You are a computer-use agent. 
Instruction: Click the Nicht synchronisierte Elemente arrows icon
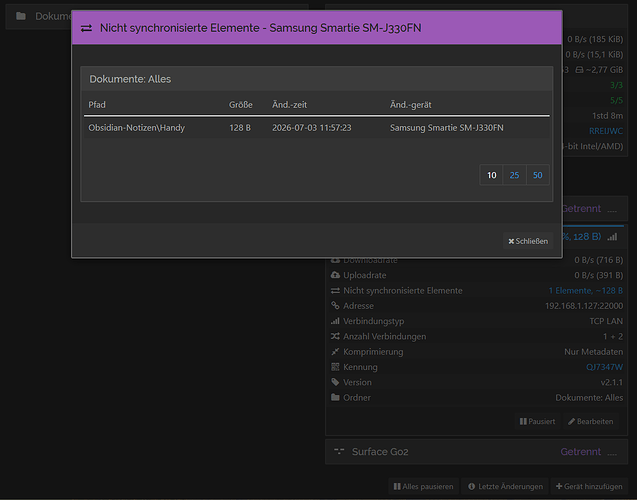point(335,290)
